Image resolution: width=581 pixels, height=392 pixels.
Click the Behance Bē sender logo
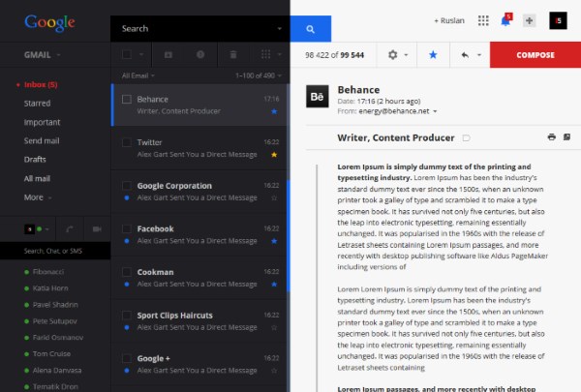318,97
